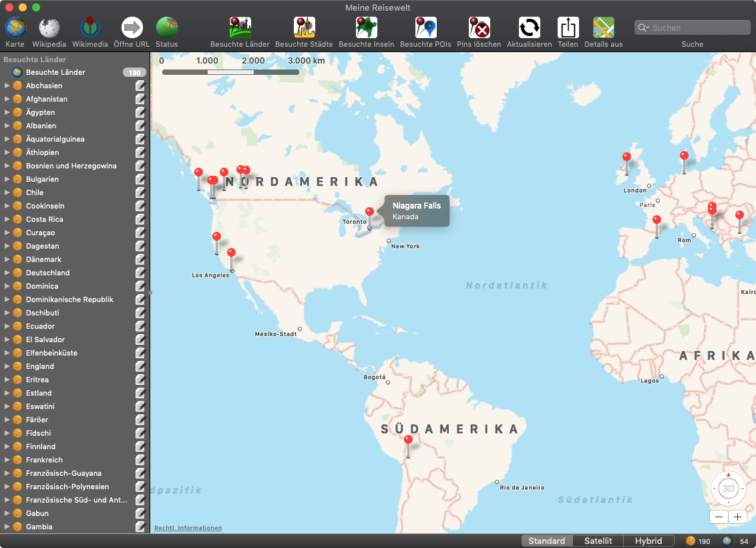
Task: Zoom in with the plus button
Action: pos(737,517)
